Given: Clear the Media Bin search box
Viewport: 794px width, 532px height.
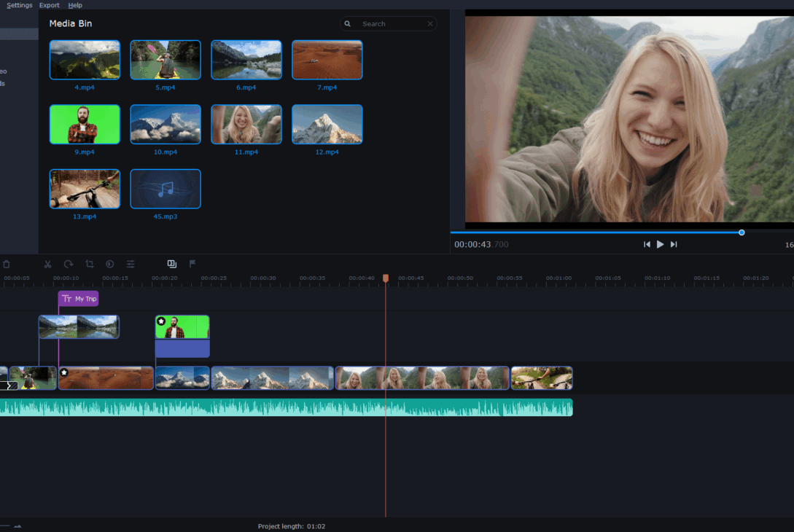Looking at the screenshot, I should pyautogui.click(x=430, y=24).
